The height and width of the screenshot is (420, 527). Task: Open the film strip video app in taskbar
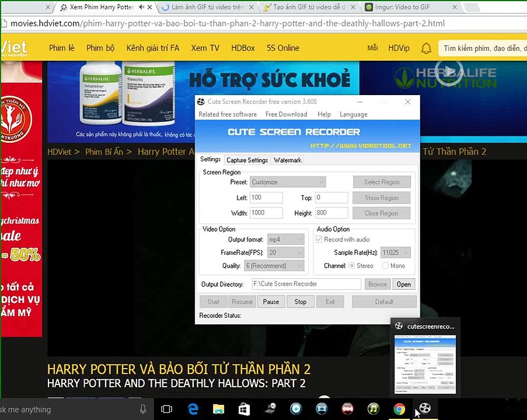coord(322,408)
